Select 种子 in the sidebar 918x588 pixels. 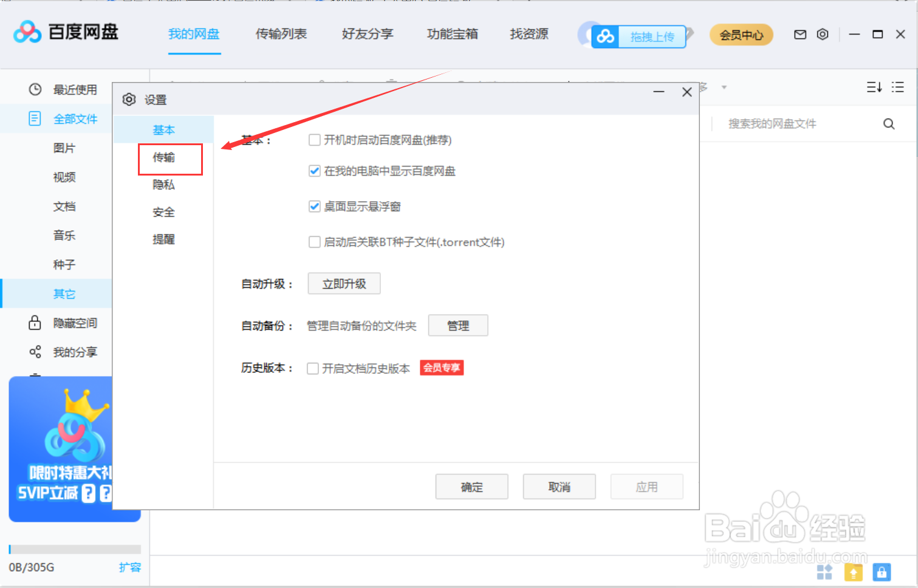pyautogui.click(x=64, y=264)
